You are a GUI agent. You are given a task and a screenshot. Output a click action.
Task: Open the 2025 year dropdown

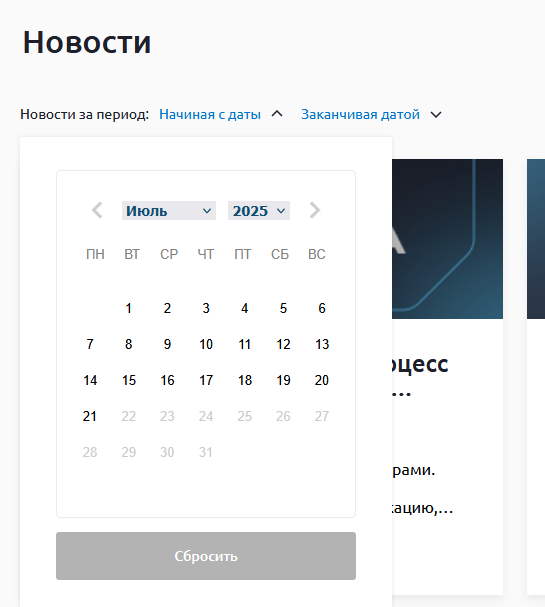point(259,211)
